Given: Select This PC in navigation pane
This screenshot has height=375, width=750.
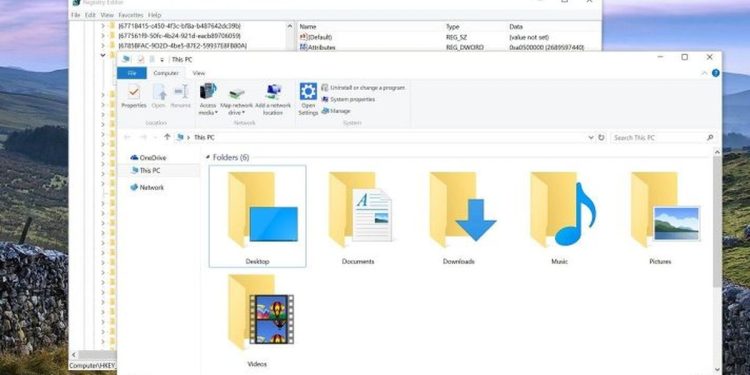Looking at the screenshot, I should pyautogui.click(x=146, y=171).
